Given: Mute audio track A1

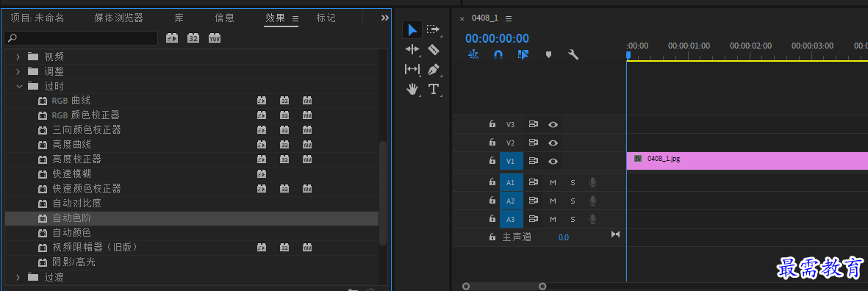Looking at the screenshot, I should tap(553, 182).
